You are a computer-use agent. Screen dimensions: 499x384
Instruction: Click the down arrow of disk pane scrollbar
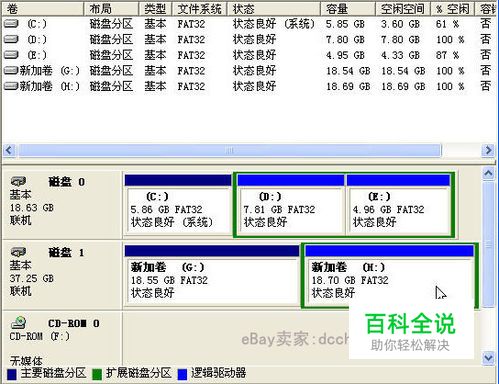[488, 358]
